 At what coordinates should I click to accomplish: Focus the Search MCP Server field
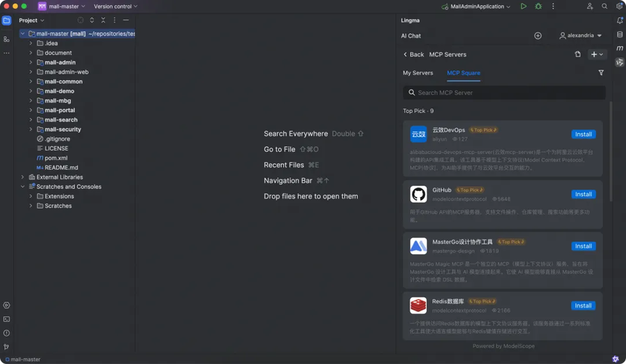tap(504, 93)
